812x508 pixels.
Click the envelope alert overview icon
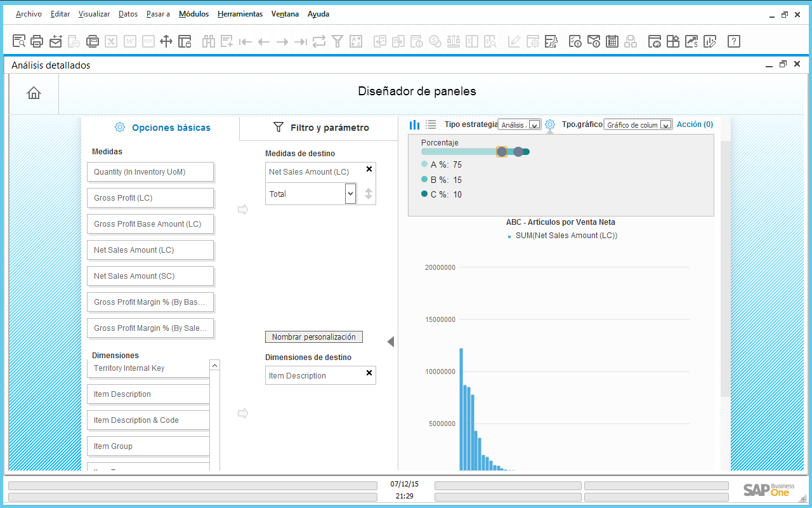coord(594,41)
